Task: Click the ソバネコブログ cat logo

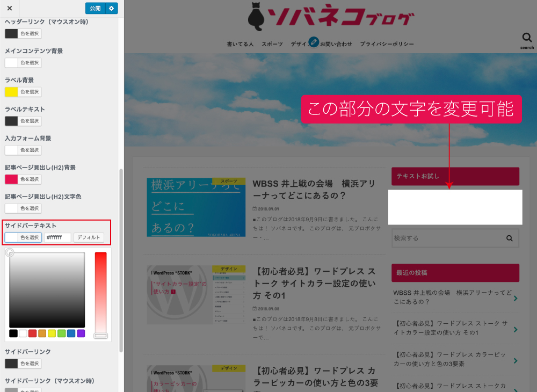Action: [x=331, y=16]
